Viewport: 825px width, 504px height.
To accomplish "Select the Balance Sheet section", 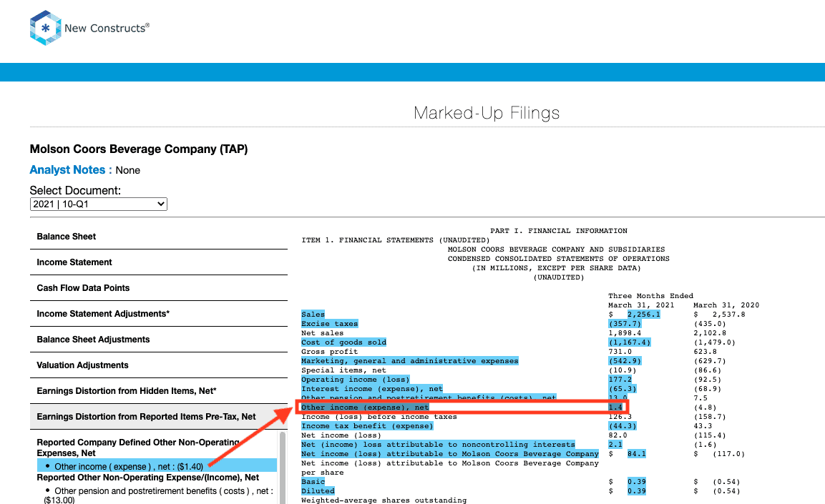I will [x=158, y=237].
